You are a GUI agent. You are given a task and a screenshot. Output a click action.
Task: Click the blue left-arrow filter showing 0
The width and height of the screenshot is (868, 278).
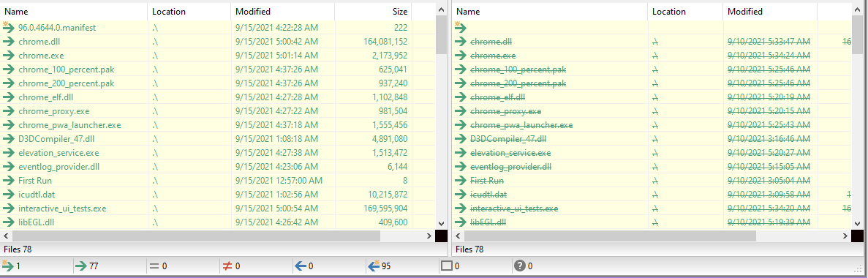(301, 266)
